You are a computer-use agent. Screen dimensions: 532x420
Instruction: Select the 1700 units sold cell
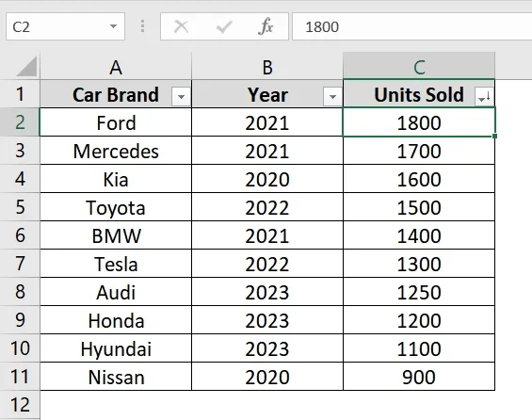click(419, 151)
